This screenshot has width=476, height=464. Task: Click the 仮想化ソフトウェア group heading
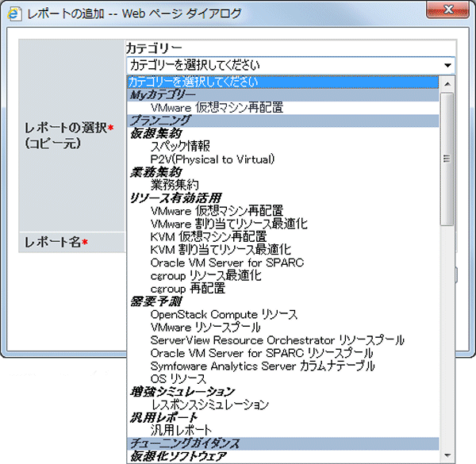(x=178, y=456)
